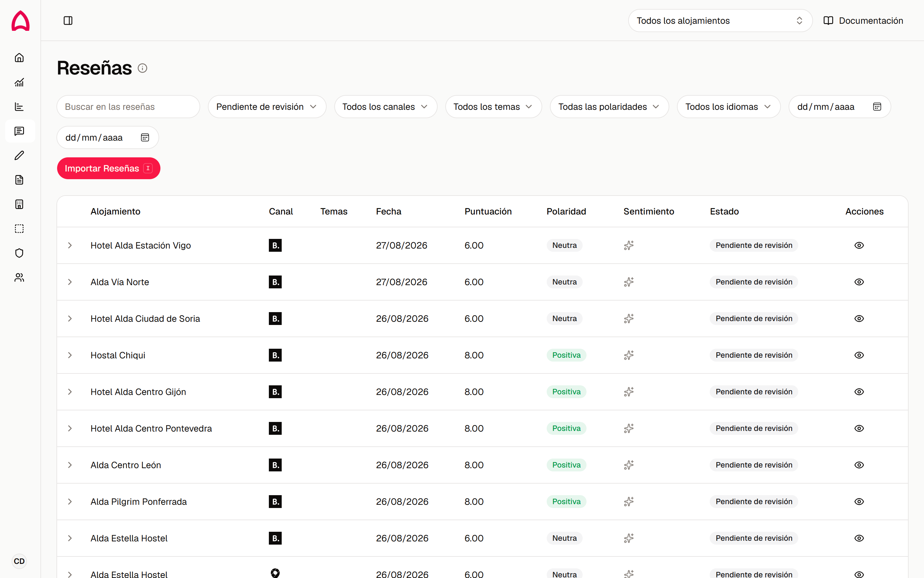Open the Documentación link
The width and height of the screenshot is (924, 578).
(x=863, y=21)
